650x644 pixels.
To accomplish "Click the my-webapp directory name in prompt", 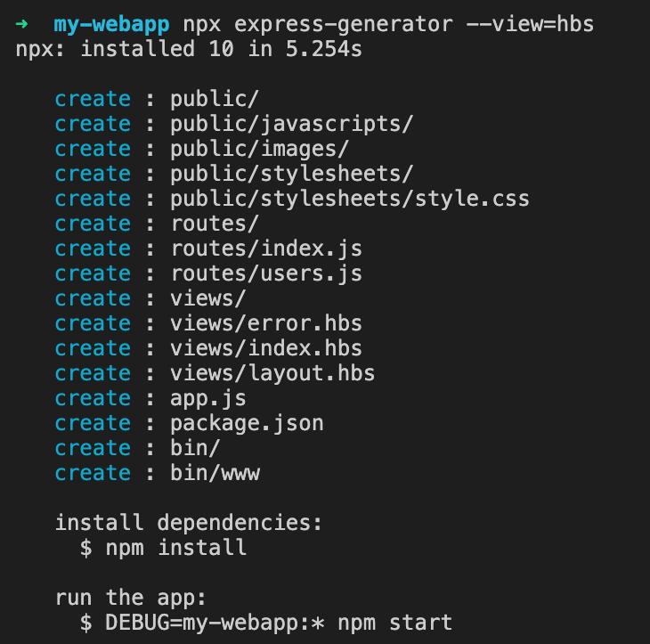I will coord(110,24).
